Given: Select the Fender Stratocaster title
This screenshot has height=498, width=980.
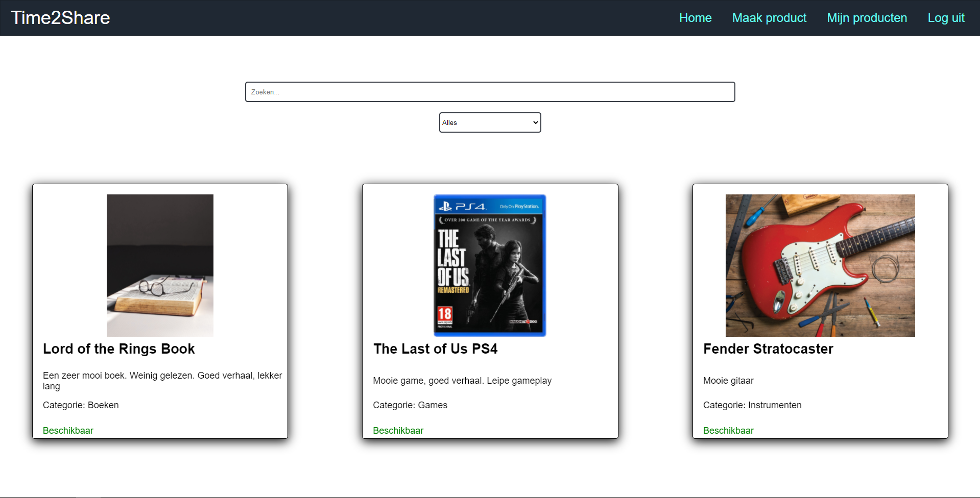Looking at the screenshot, I should pos(768,349).
